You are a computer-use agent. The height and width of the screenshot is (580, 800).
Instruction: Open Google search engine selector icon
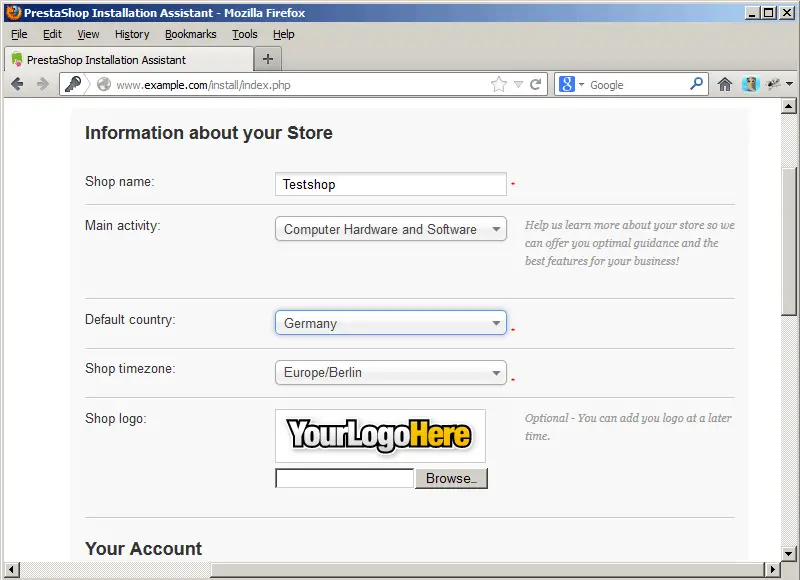coord(566,84)
